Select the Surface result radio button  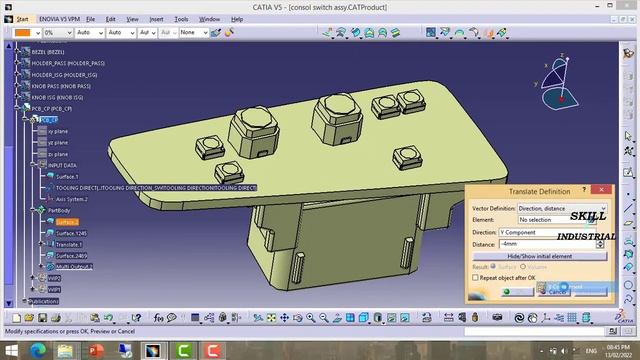(493, 267)
